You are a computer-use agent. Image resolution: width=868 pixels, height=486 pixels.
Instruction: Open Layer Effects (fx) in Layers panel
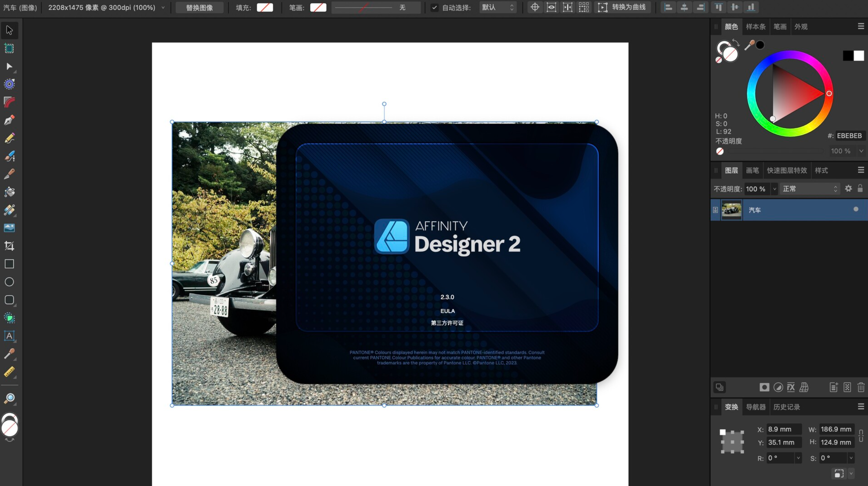791,387
